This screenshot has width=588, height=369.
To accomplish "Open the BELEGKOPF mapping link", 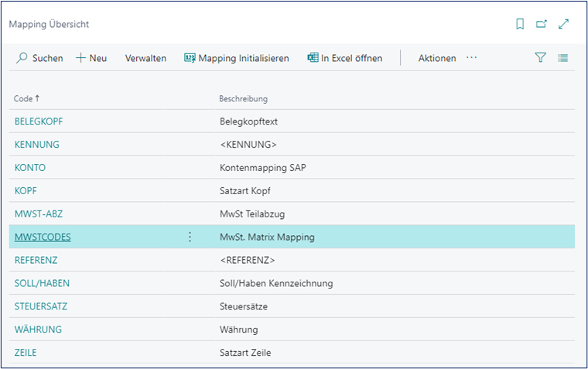I will (x=38, y=121).
